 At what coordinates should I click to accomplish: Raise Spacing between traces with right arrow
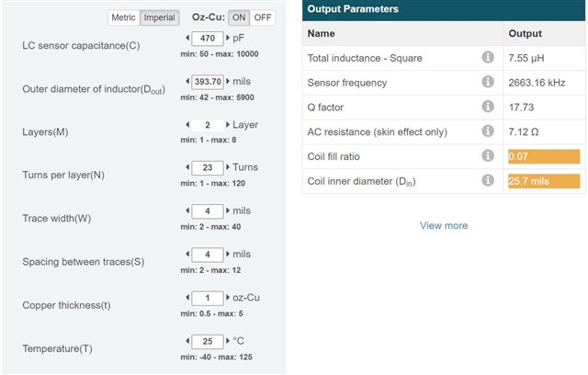228,255
